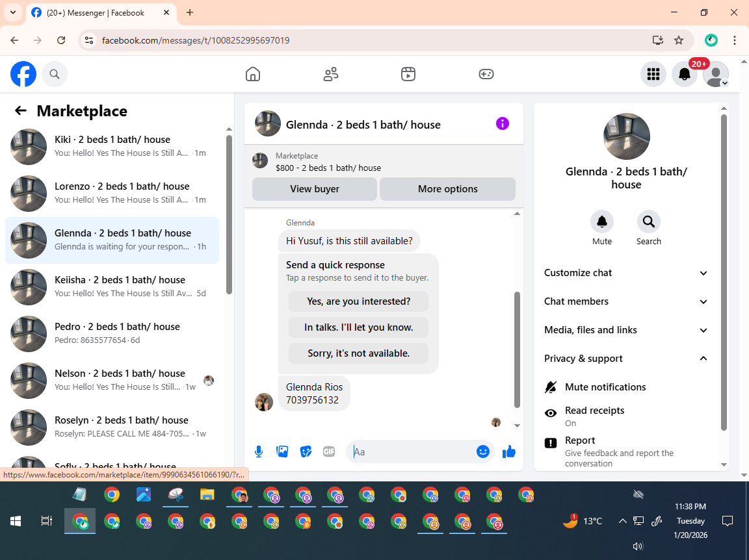
Task: Open Pedro conversation in the list
Action: click(x=112, y=333)
